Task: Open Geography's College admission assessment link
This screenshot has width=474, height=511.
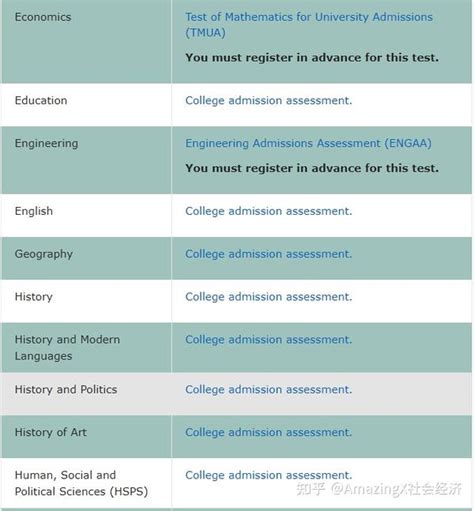Action: pyautogui.click(x=269, y=254)
